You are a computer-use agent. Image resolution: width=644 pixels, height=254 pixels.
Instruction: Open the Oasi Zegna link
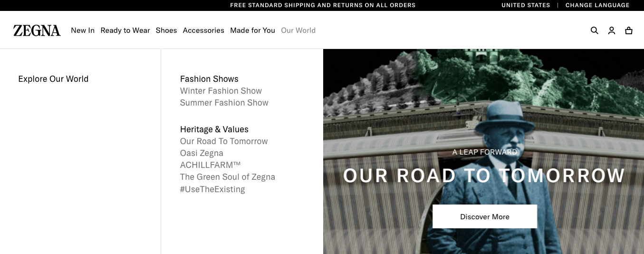tap(202, 153)
